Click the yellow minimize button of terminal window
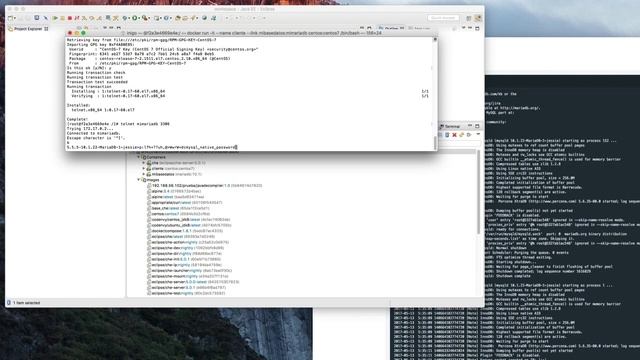The height and width of the screenshot is (360, 640). pyautogui.click(x=77, y=33)
